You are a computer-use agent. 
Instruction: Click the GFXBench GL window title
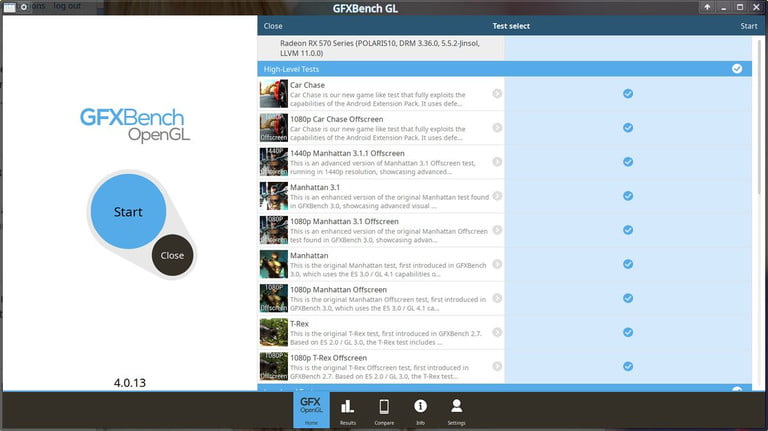(x=365, y=8)
